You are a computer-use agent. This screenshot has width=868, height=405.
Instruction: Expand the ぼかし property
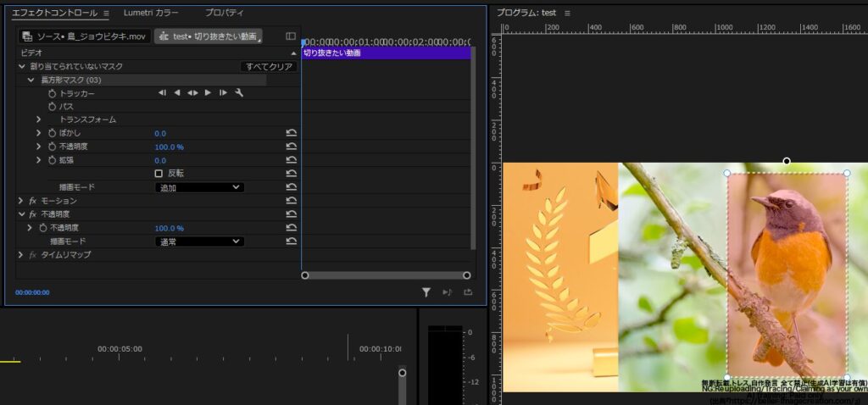point(39,133)
